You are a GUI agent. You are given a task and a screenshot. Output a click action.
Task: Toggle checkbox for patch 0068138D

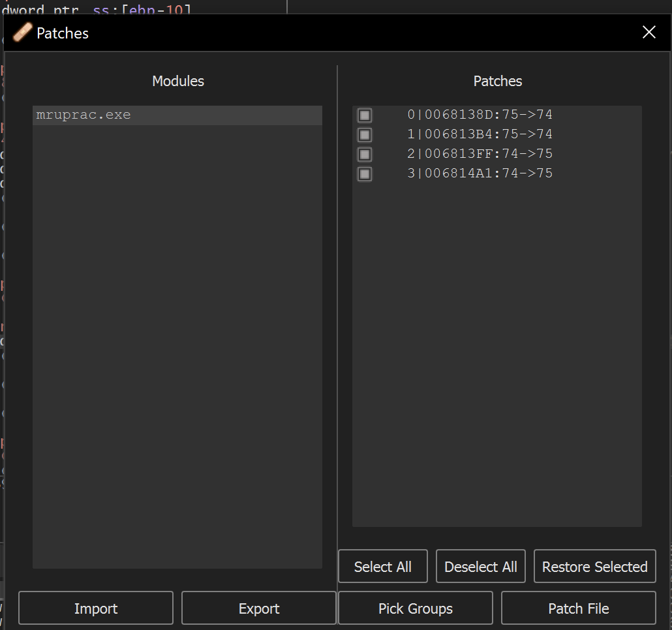tap(365, 115)
